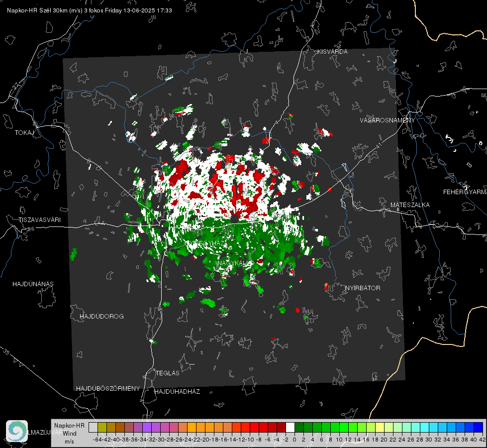The image size is (487, 448).
Task: Click the NYÍRBÁTOR city label
Action: [363, 288]
